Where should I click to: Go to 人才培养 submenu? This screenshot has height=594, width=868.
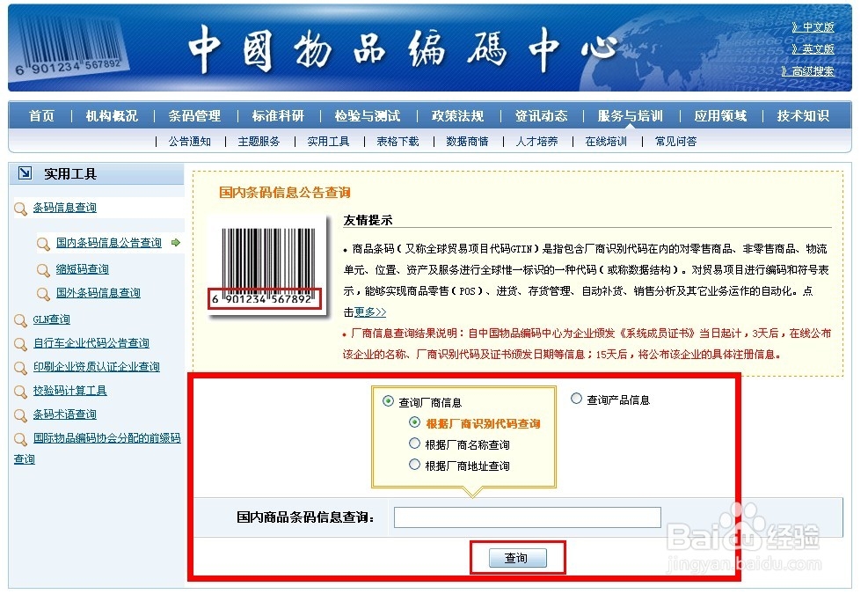(x=537, y=142)
